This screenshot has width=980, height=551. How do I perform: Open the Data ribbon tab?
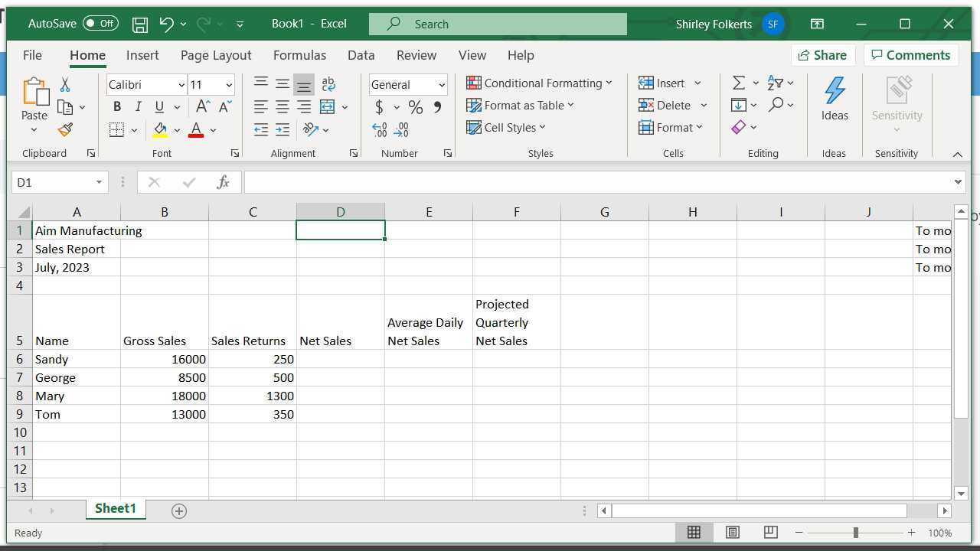coord(361,55)
